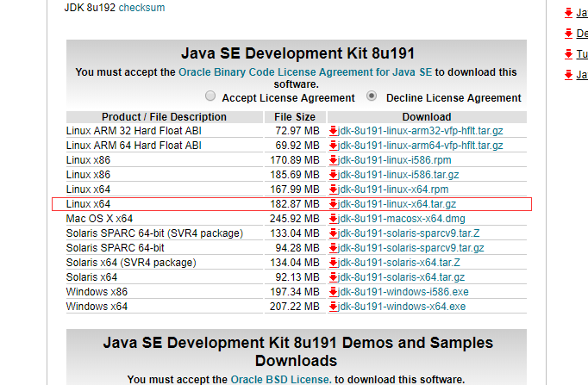588x385 pixels.
Task: Click download arrow icon beside linux-x64.rpm
Action: point(333,189)
